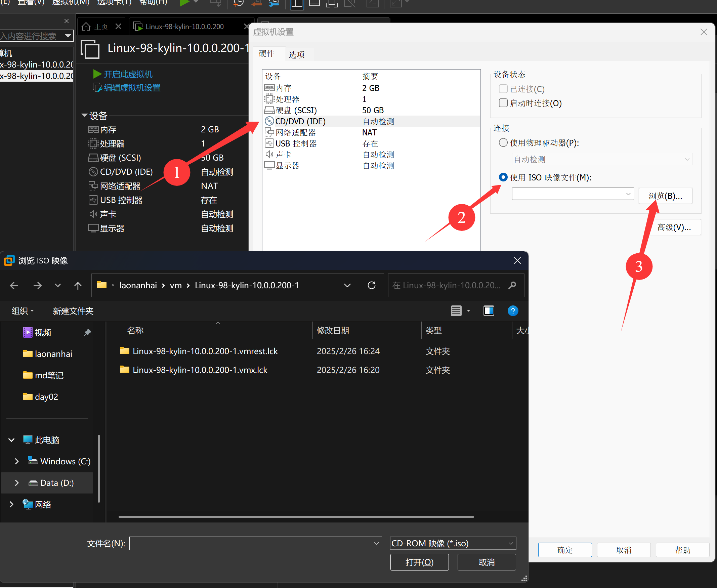Screen dimensions: 717x588
Task: Open the 组织 menu
Action: (x=23, y=310)
